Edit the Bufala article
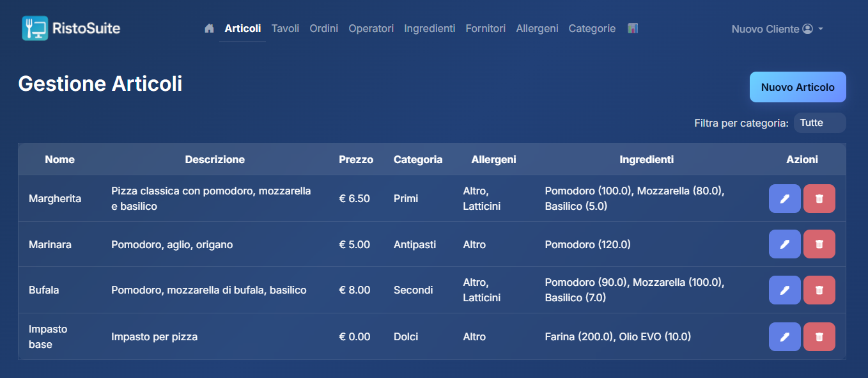 784,290
